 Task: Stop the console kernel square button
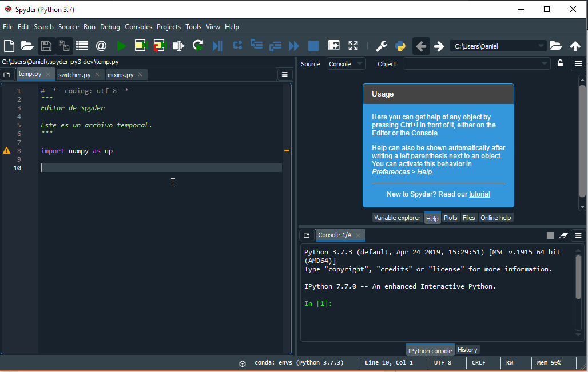[550, 235]
